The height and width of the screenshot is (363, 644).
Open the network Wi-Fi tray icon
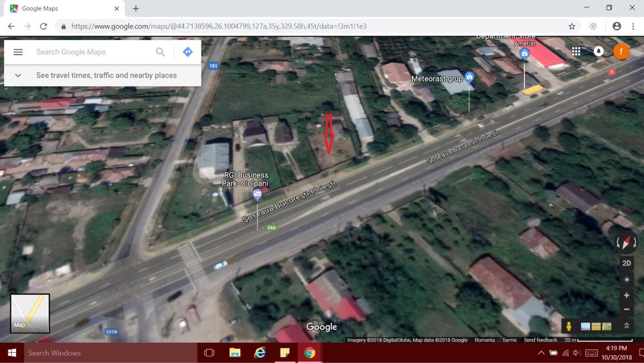coord(565,353)
